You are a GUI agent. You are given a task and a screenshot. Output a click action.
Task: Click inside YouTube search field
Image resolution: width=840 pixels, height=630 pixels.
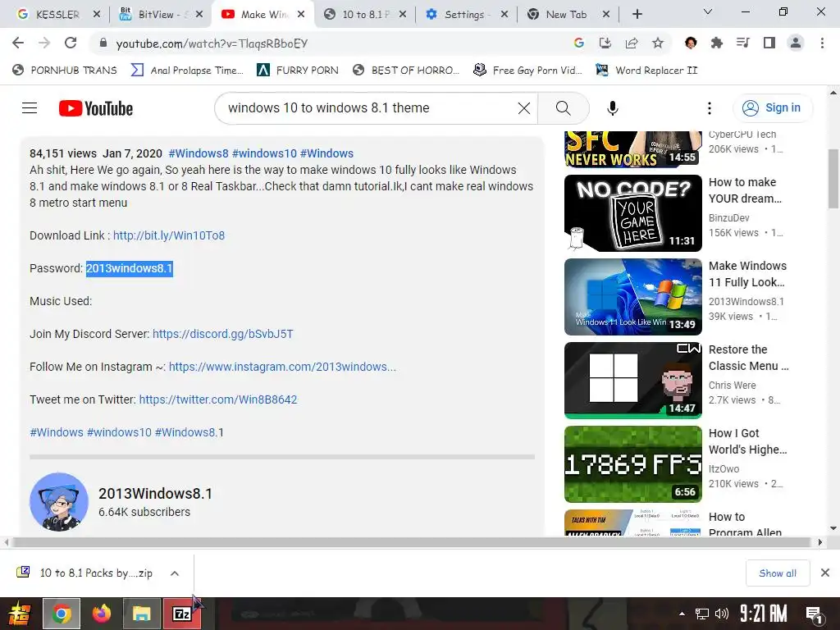coord(370,108)
